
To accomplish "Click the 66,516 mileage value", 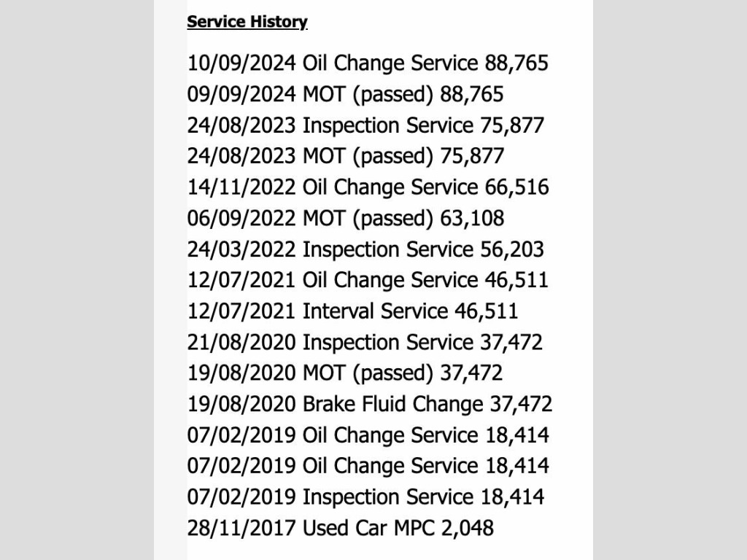I will [x=517, y=187].
